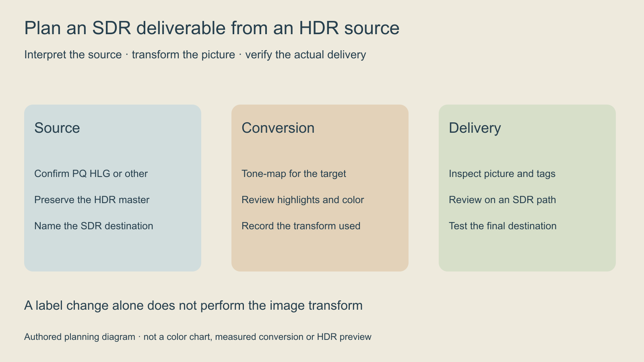Click 'Inspect picture and tags'

click(x=502, y=174)
